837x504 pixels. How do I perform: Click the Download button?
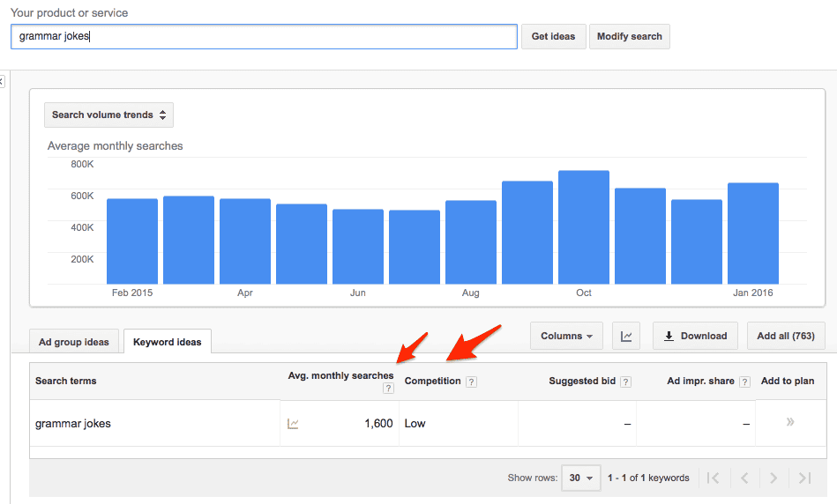click(x=695, y=336)
